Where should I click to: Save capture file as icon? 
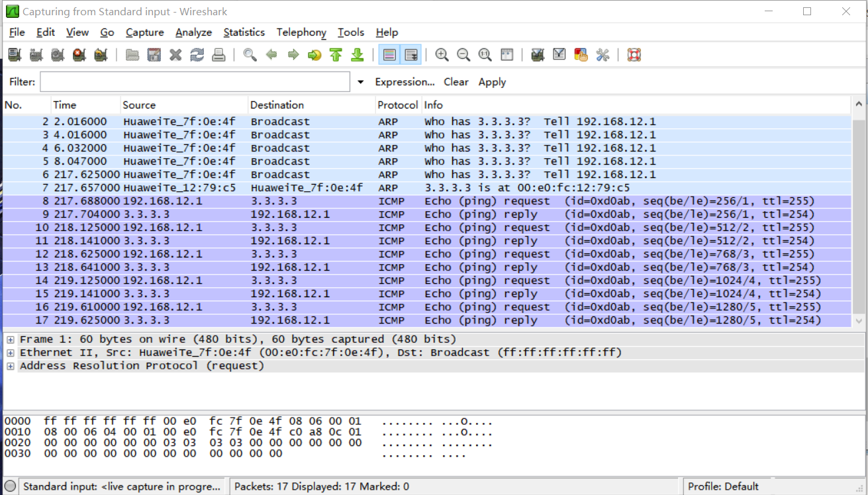point(154,55)
